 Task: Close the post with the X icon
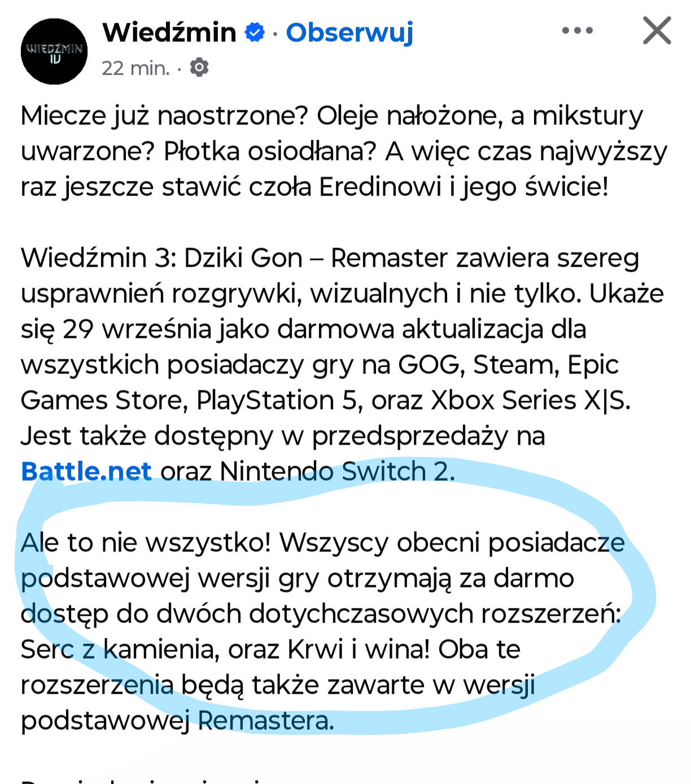(657, 31)
